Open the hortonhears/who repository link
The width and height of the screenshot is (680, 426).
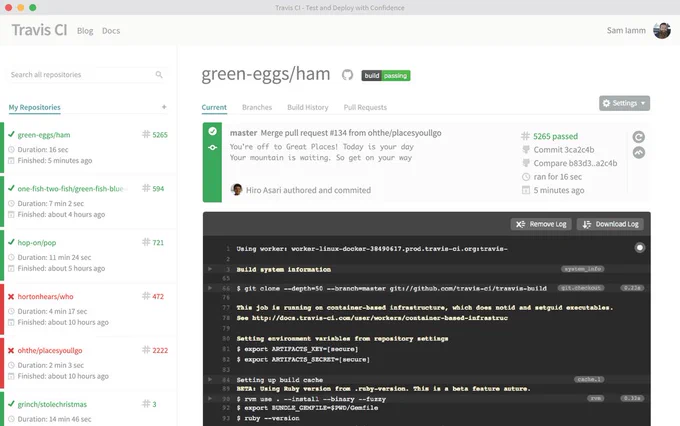pyautogui.click(x=46, y=297)
